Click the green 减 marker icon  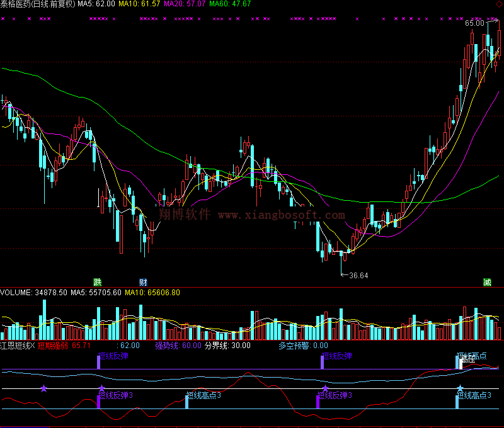[x=487, y=281]
